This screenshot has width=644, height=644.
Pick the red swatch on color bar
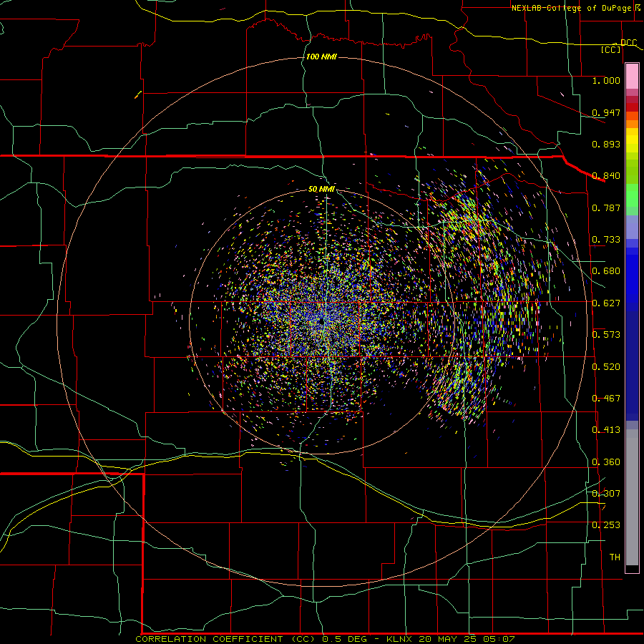pos(632,107)
